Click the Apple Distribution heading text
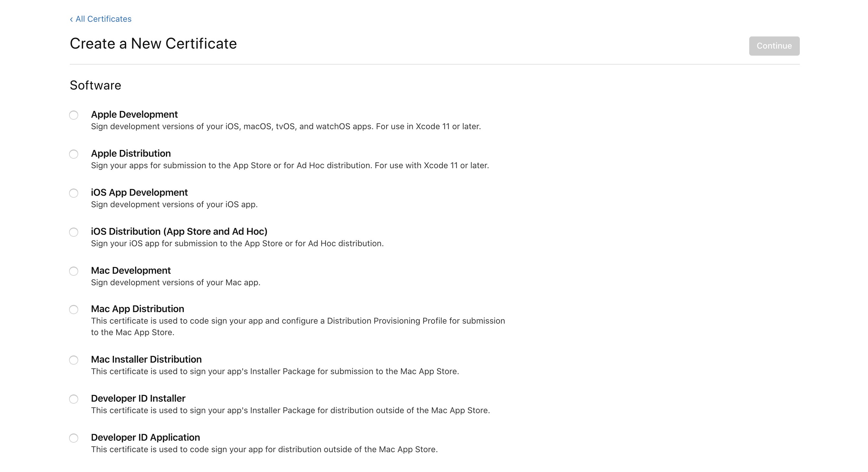868x472 pixels. click(x=131, y=153)
